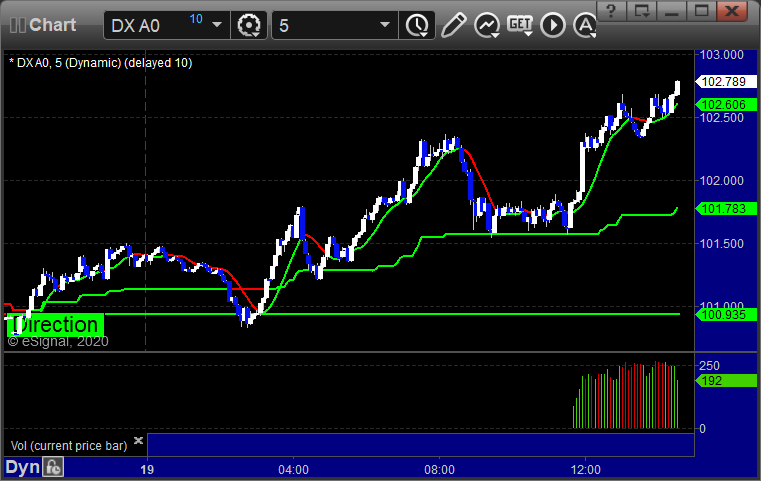Click the green Direction label
The image size is (761, 481).
[55, 325]
